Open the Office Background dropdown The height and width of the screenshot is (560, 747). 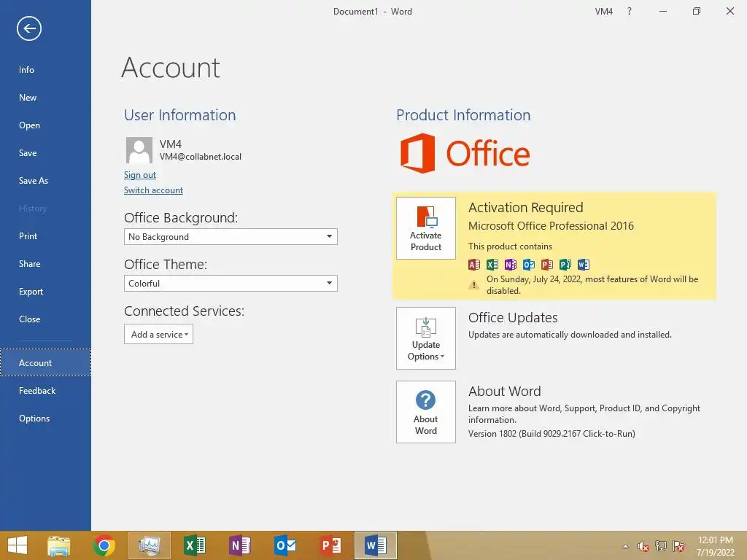point(231,237)
